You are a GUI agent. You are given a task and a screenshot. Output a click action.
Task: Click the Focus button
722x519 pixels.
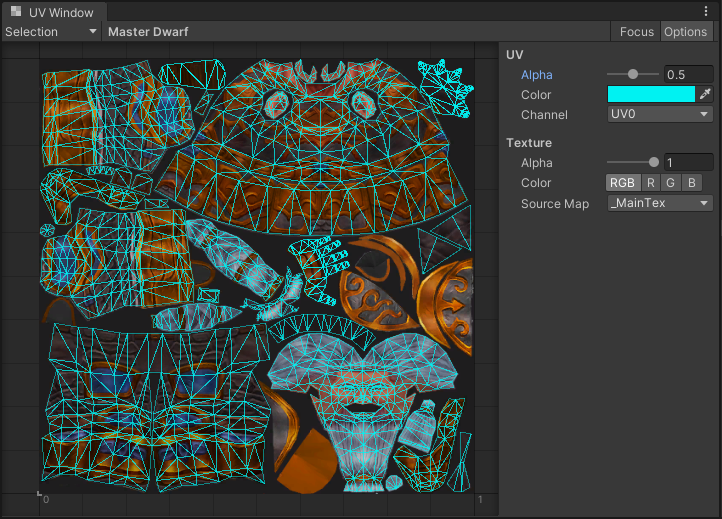(x=636, y=32)
